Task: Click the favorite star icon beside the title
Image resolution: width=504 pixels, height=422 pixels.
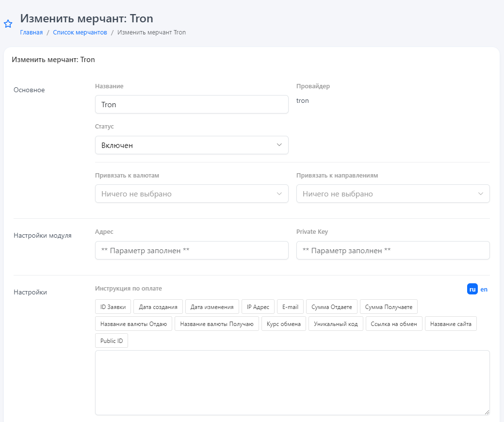Action: pyautogui.click(x=8, y=24)
